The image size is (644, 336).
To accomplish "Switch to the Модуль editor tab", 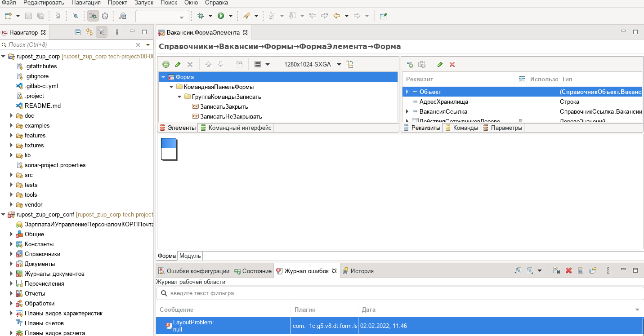I will click(x=190, y=256).
